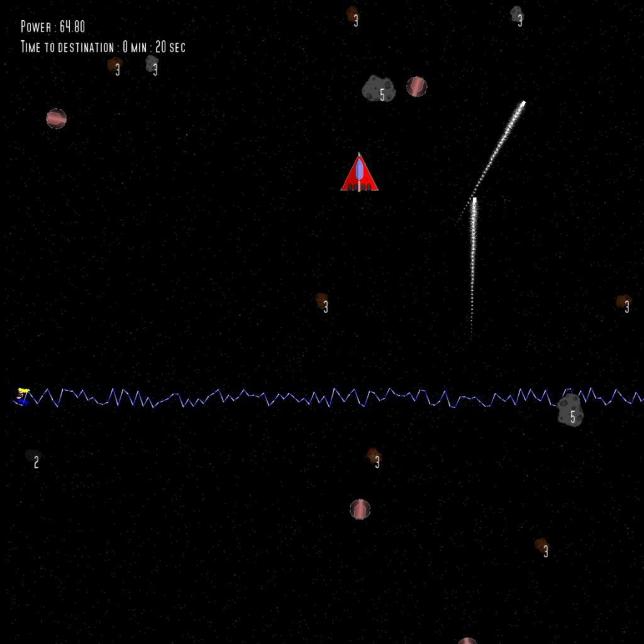Image resolution: width=644 pixels, height=644 pixels.
Task: Target the brown asteroid 3 above the gray asteroid 5
Action: pos(352,14)
